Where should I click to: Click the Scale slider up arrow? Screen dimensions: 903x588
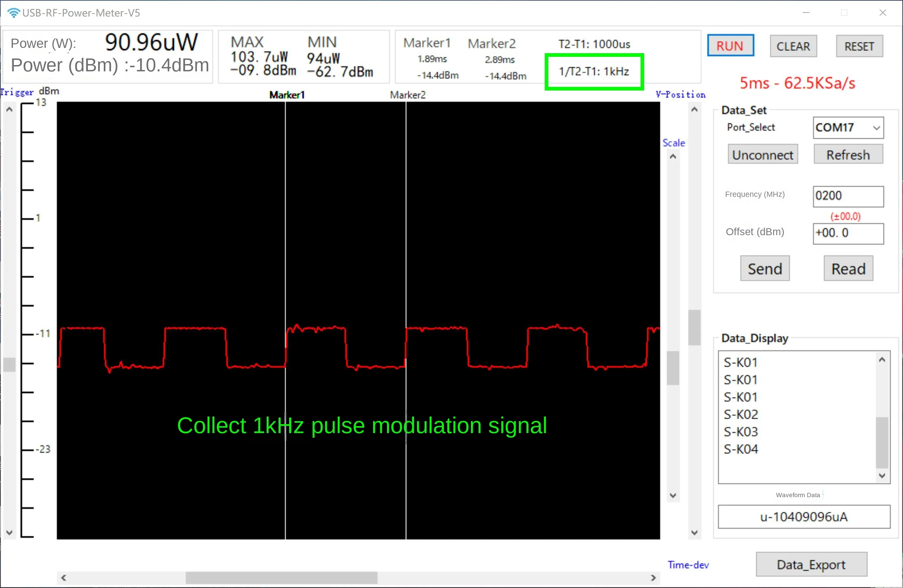(673, 157)
